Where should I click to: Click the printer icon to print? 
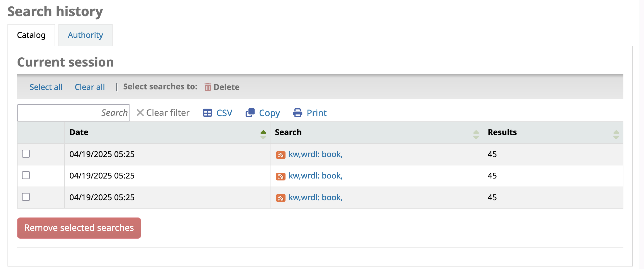[297, 113]
